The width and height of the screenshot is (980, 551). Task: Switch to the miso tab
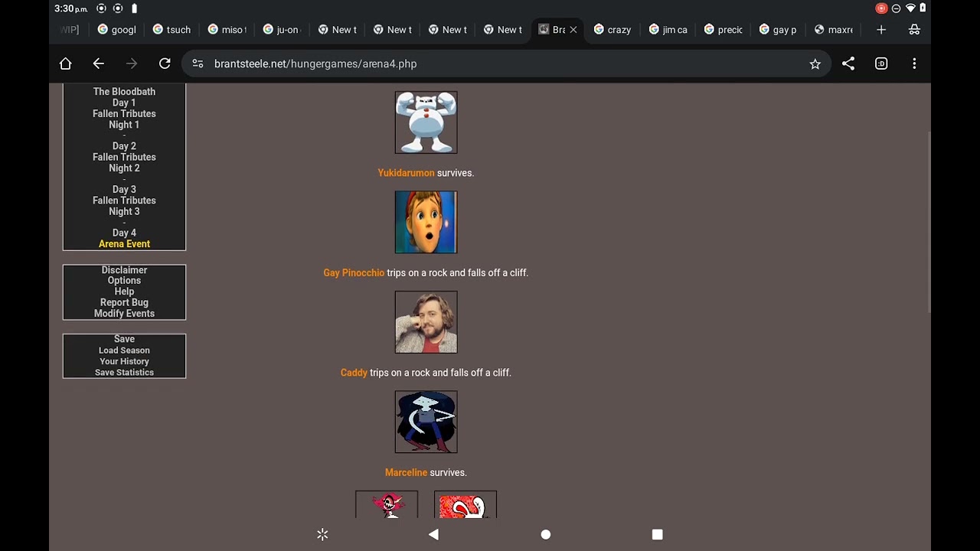tap(227, 30)
